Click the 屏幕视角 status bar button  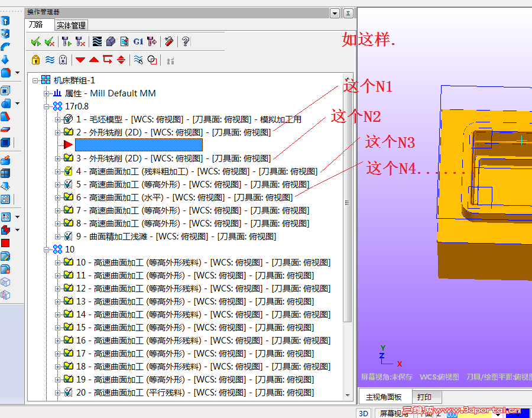pos(394,413)
